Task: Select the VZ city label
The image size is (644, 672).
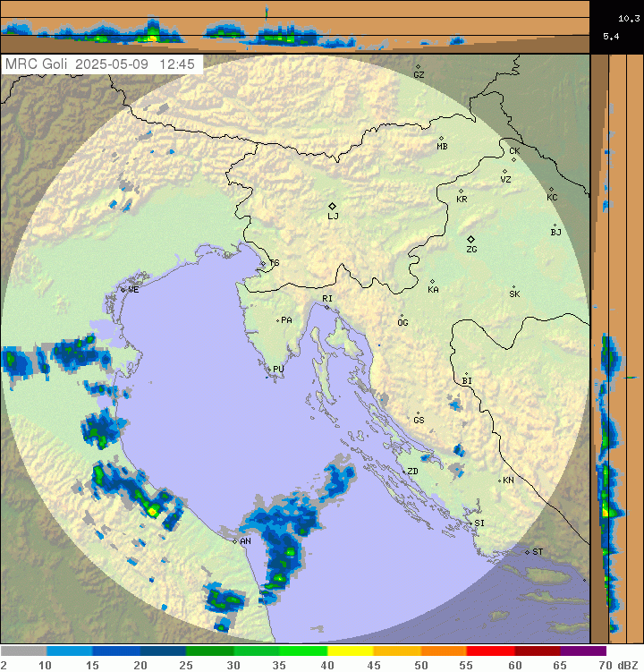Action: click(x=505, y=180)
